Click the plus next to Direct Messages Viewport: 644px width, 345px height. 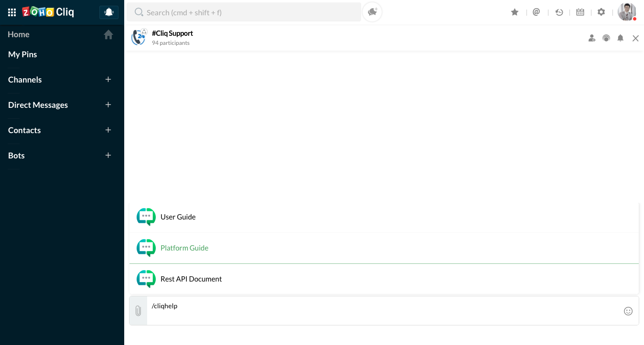tap(108, 105)
